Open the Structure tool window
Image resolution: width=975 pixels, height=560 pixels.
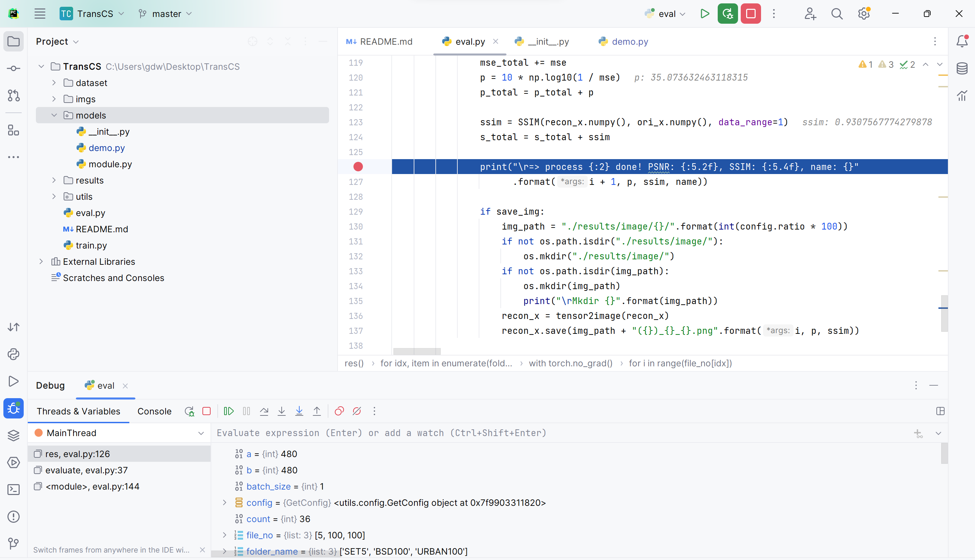(x=14, y=130)
